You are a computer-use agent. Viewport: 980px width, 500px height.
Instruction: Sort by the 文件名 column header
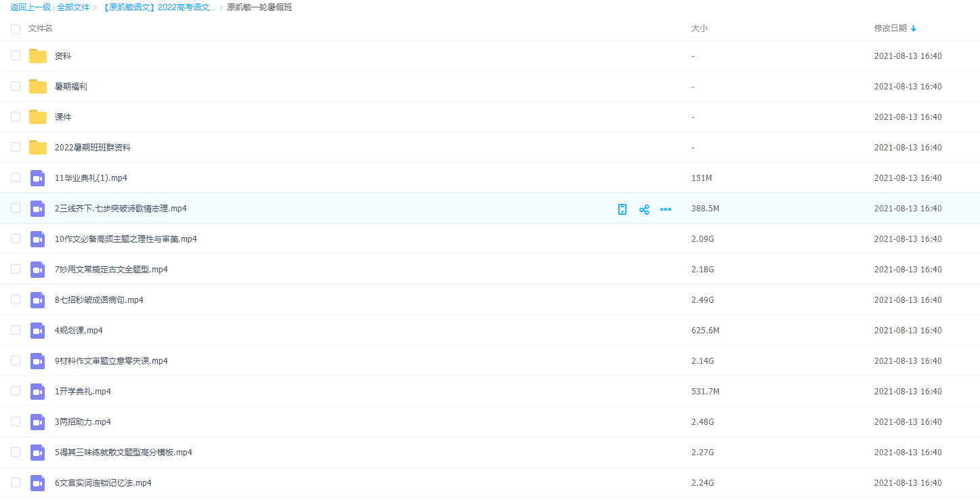click(41, 28)
